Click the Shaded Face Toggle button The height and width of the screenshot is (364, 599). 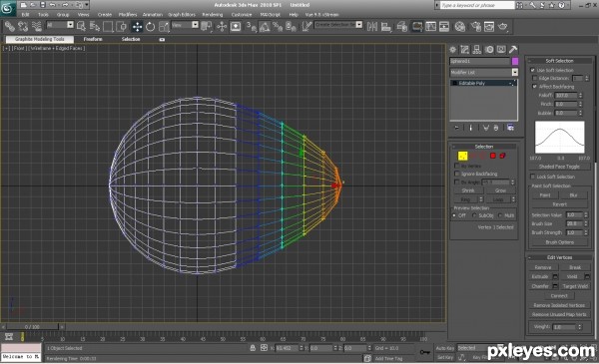[559, 167]
